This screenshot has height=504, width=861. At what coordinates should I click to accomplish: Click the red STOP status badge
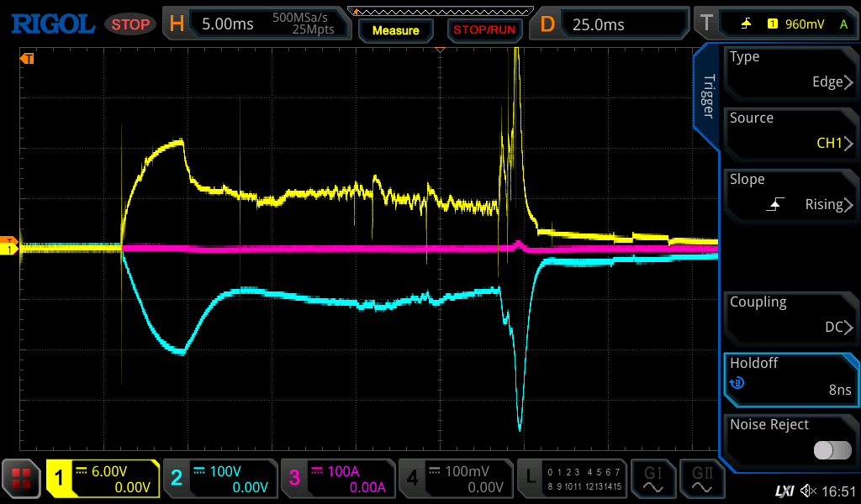130,24
